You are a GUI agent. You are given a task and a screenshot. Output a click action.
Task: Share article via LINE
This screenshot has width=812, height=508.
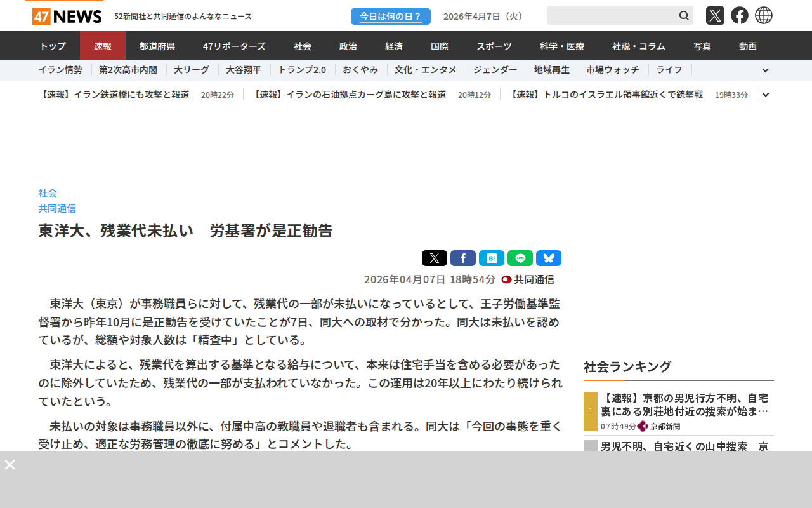(x=520, y=258)
